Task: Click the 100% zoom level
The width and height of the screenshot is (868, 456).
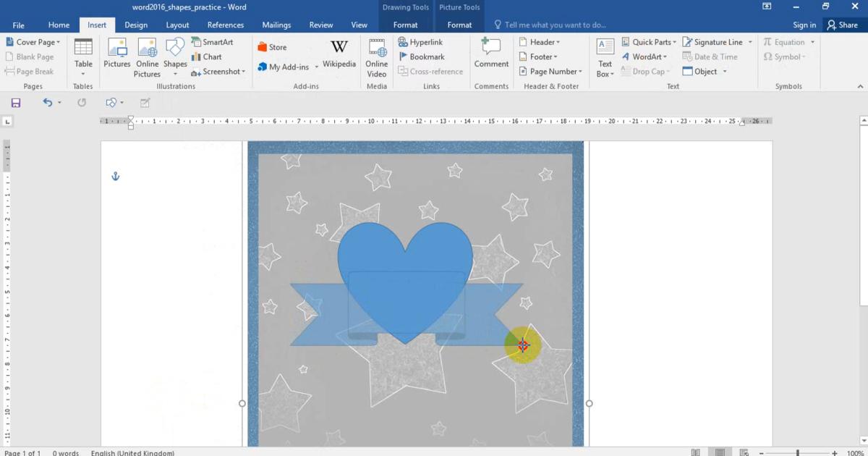Action: [x=855, y=453]
